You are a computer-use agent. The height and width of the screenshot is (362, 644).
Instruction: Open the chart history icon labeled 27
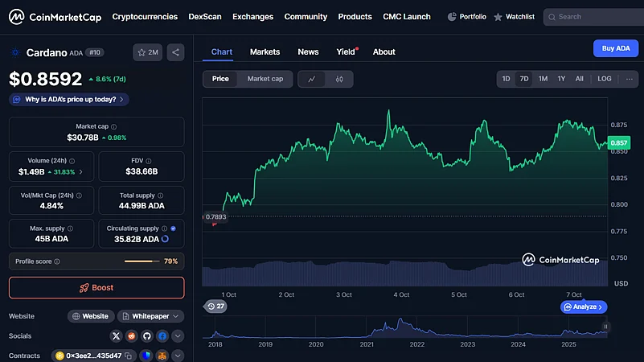pos(215,306)
